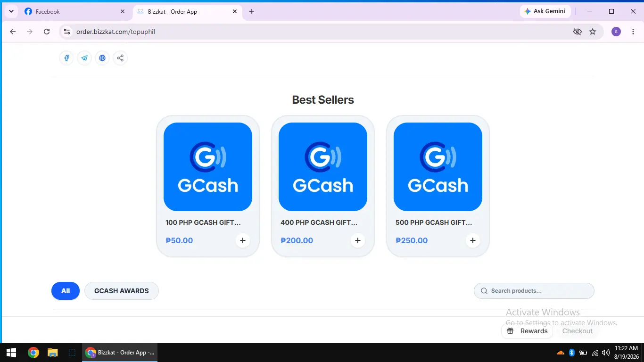Open File Explorer from the taskbar

coord(52,353)
